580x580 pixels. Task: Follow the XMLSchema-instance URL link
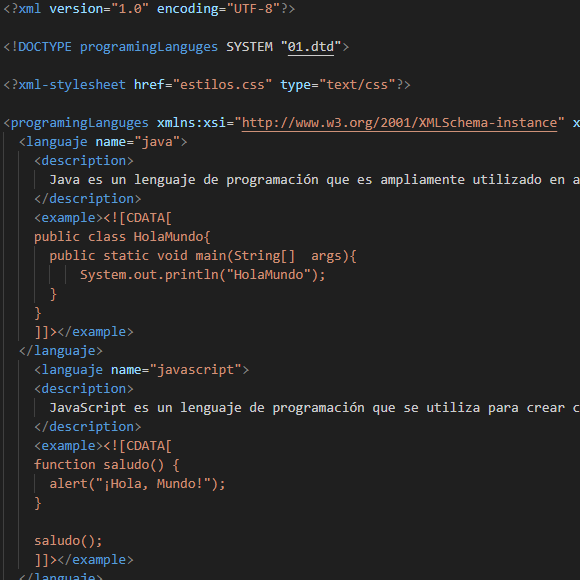tap(399, 123)
